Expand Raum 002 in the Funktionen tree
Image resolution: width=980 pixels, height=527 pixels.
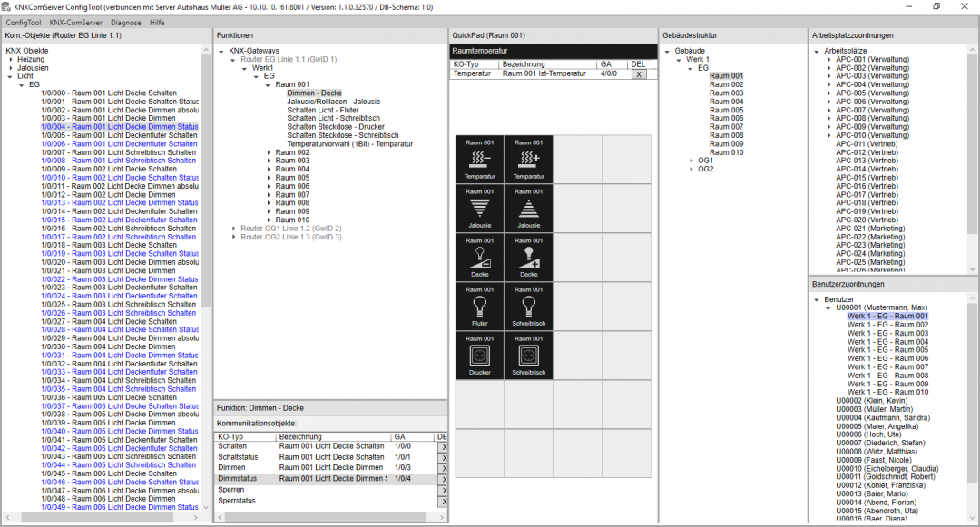pos(269,152)
